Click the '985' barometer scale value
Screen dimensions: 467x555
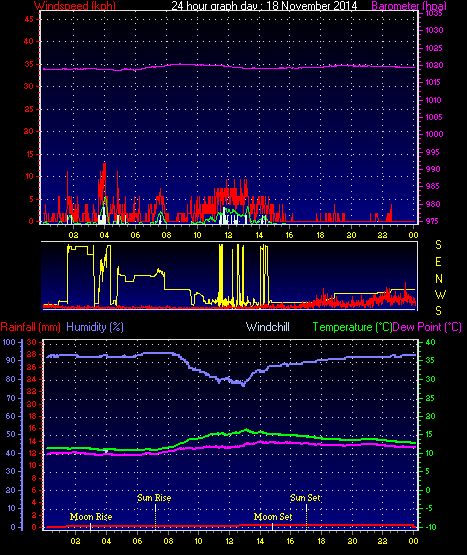click(433, 186)
